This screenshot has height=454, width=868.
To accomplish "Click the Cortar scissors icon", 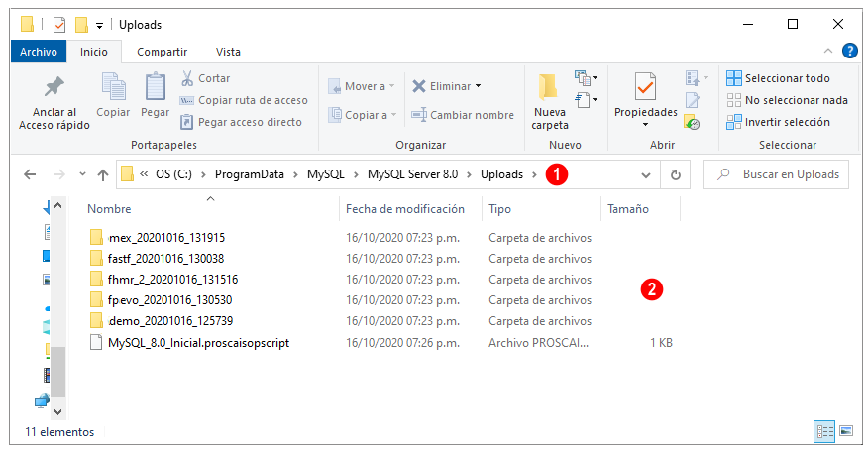I will pos(187,78).
